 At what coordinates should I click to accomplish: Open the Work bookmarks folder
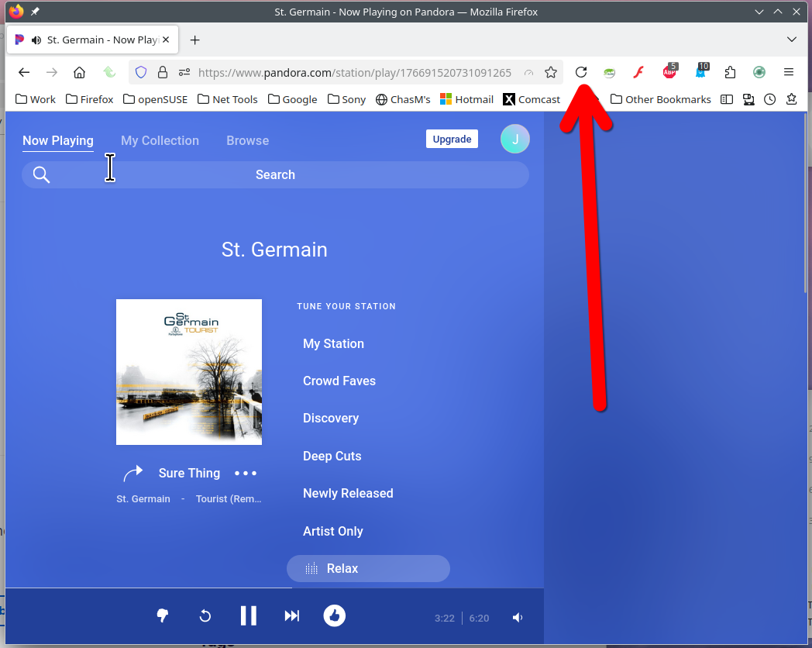tap(35, 99)
